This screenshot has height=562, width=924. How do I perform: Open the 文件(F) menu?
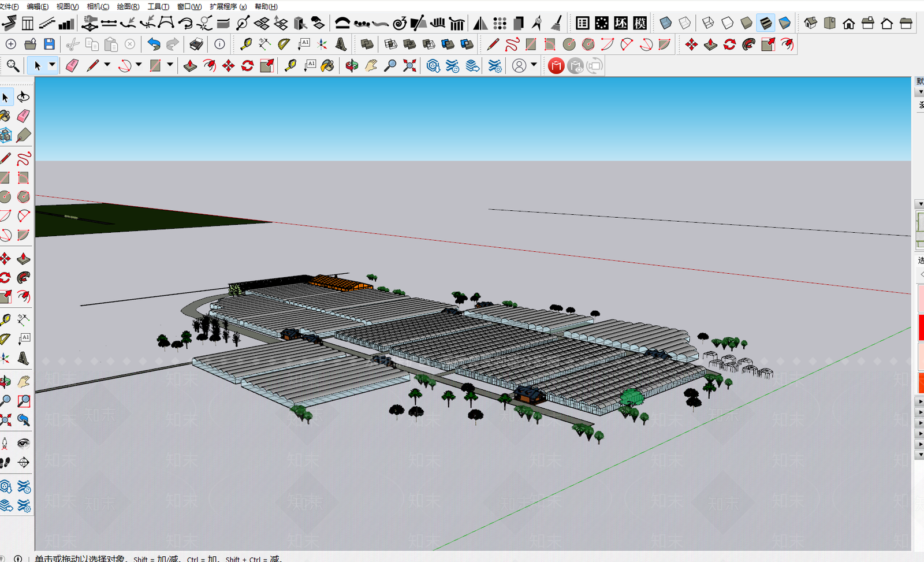pyautogui.click(x=9, y=6)
